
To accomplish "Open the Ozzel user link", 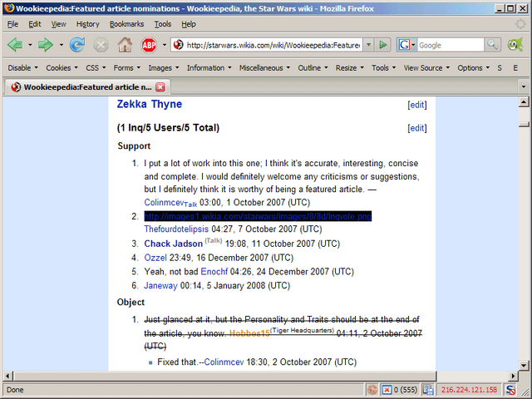I will coord(155,258).
